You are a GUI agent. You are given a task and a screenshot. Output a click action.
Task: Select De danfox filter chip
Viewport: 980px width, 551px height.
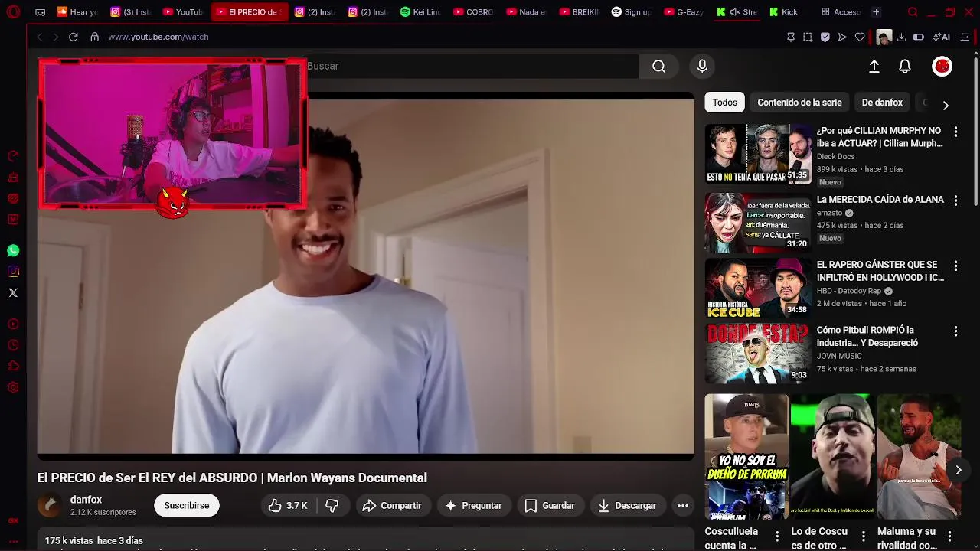[x=882, y=103]
